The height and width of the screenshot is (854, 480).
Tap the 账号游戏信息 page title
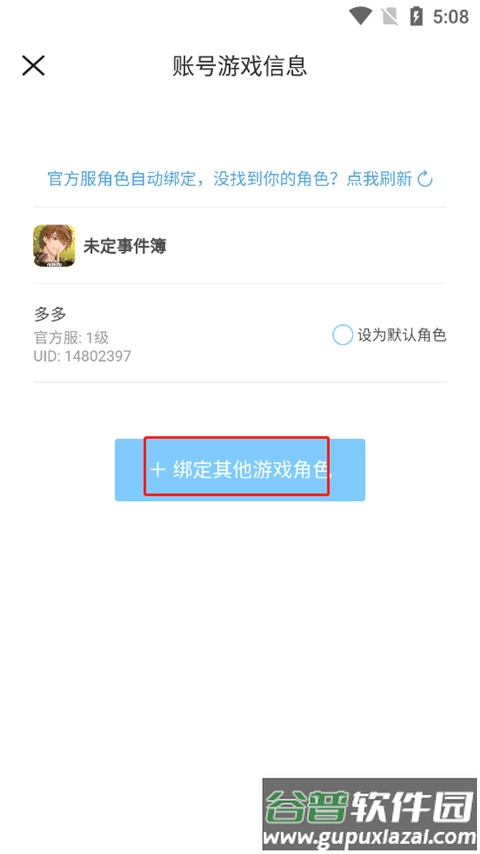240,66
